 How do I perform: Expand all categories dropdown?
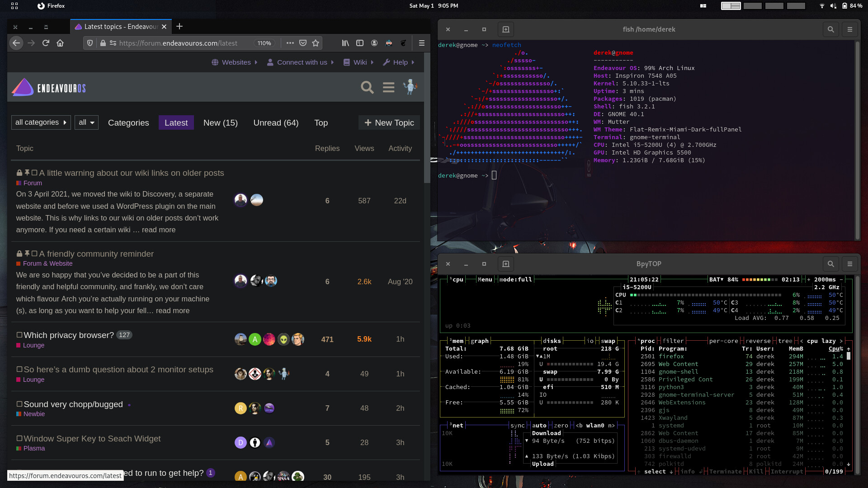coord(41,122)
